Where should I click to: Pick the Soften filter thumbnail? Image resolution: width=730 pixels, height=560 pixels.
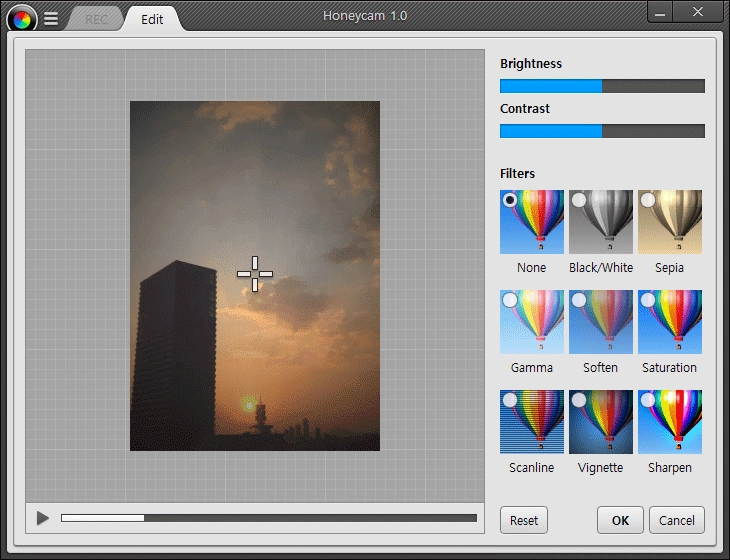tap(601, 322)
